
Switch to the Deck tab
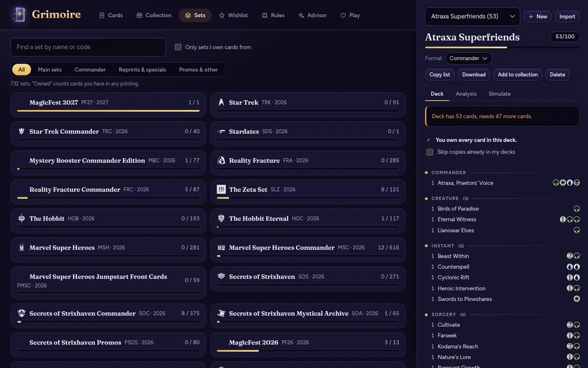coord(437,94)
